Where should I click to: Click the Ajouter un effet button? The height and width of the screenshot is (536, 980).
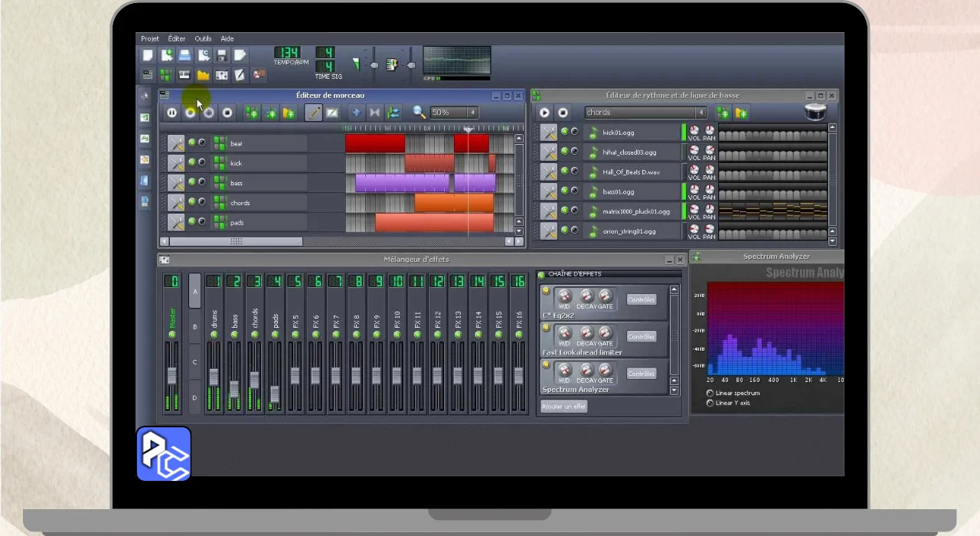[563, 407]
